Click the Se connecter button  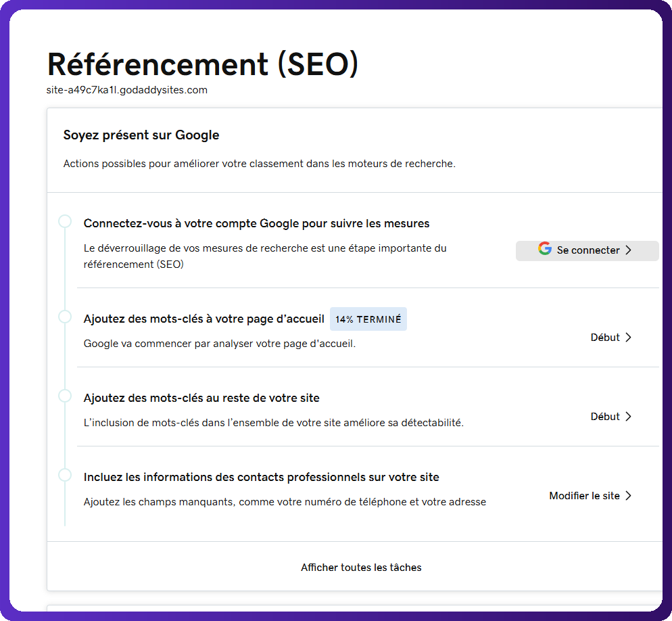(x=587, y=250)
